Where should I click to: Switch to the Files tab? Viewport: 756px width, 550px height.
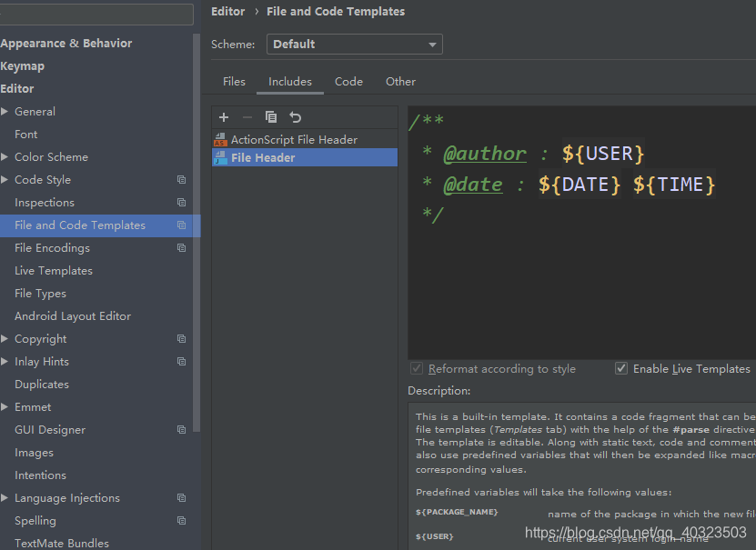coord(234,82)
